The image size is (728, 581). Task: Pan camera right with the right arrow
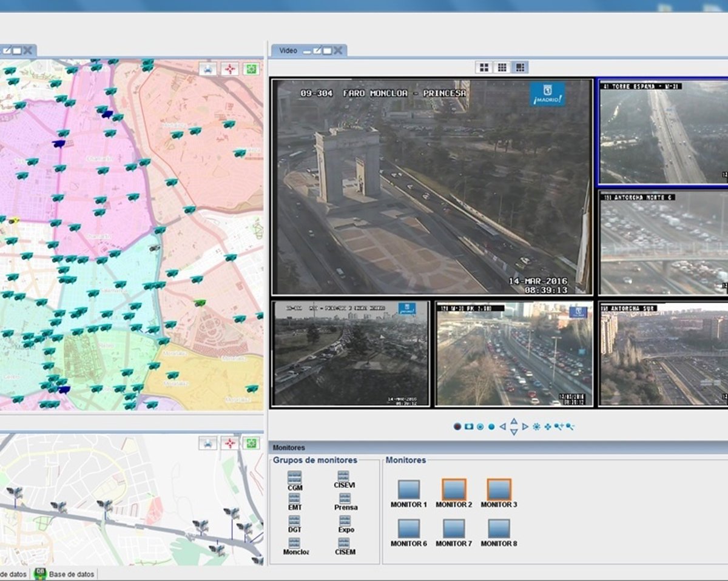(525, 427)
